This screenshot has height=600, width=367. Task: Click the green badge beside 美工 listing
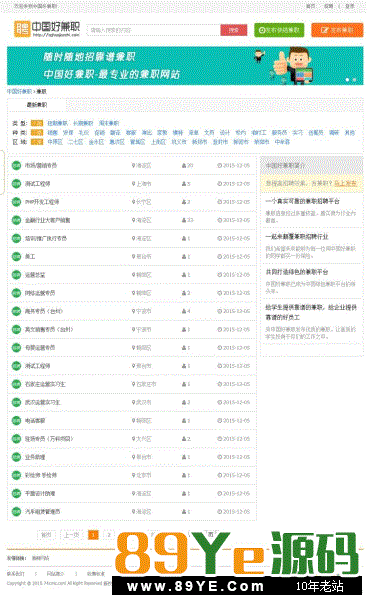click(x=16, y=256)
